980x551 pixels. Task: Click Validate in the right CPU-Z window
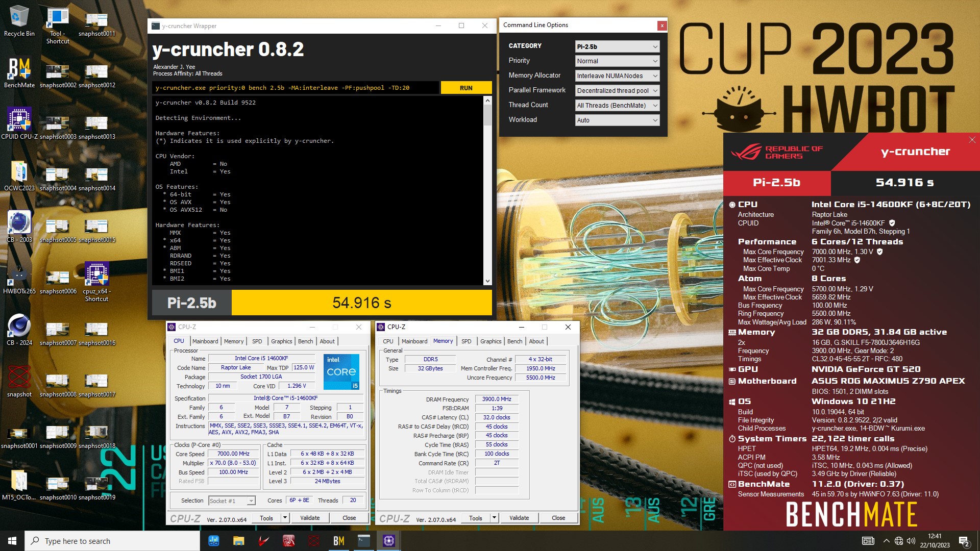coord(519,518)
